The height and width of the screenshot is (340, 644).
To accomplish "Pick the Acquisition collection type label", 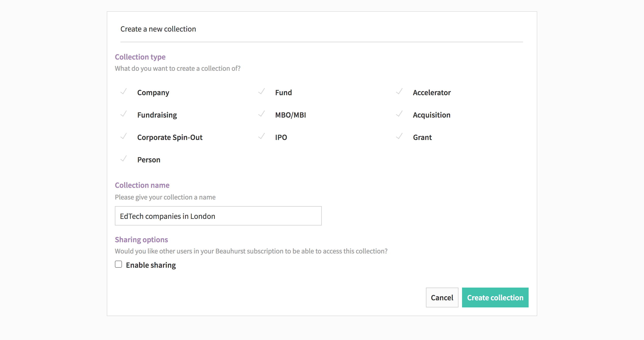I will click(432, 115).
